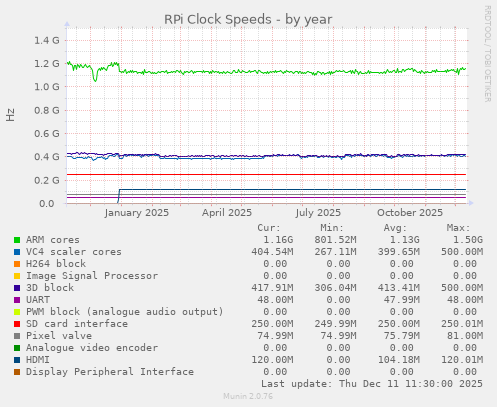Click VC4 scaler minimum value 267.11M

[335, 252]
